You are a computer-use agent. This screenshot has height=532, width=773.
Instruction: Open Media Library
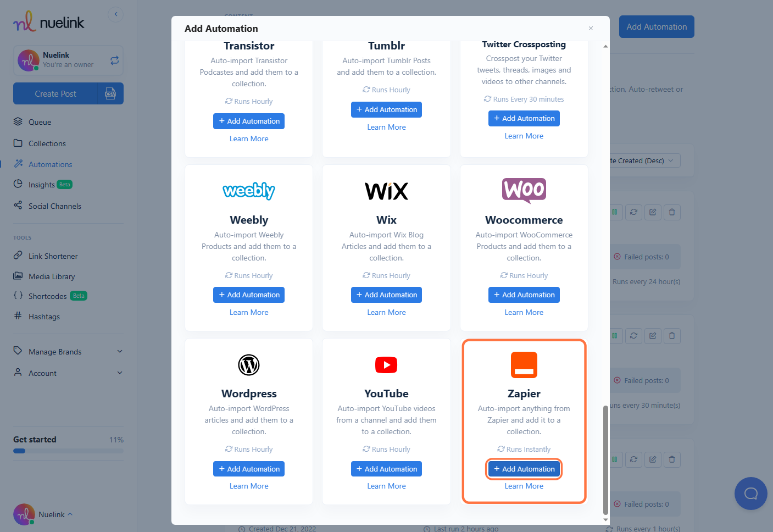pos(44,276)
